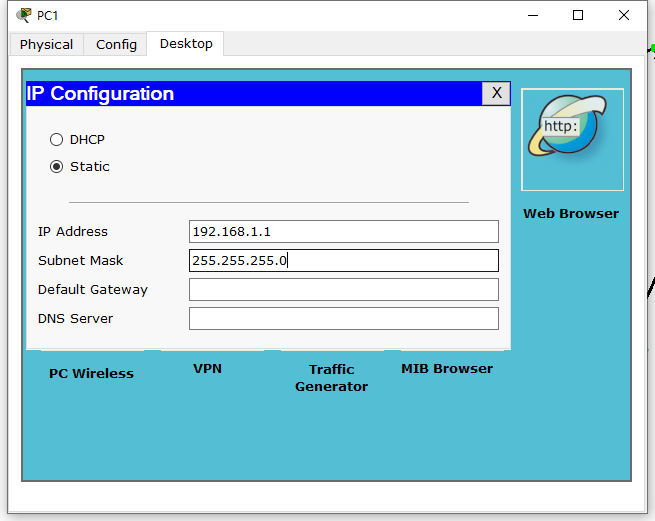The height and width of the screenshot is (521, 655).
Task: Click the Subnet Mask label
Action: [81, 261]
